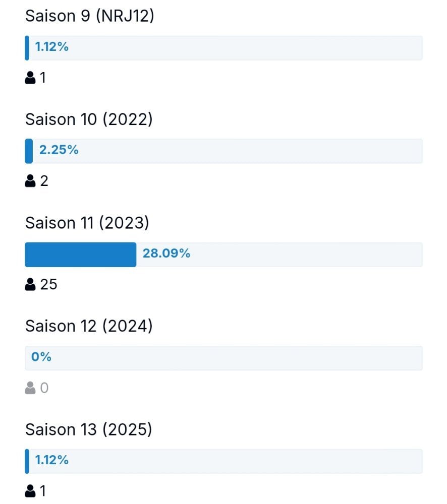Click the Saison 13 (2025) title

click(88, 430)
